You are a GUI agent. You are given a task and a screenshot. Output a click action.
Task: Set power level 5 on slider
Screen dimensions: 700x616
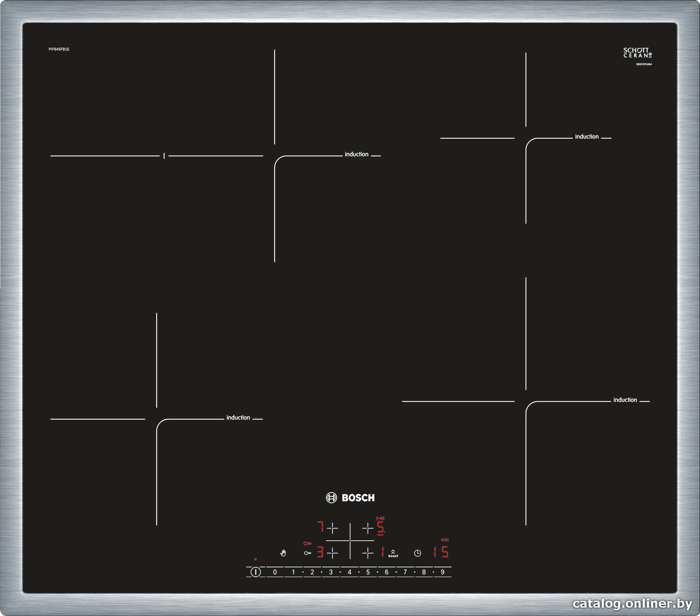tap(368, 572)
